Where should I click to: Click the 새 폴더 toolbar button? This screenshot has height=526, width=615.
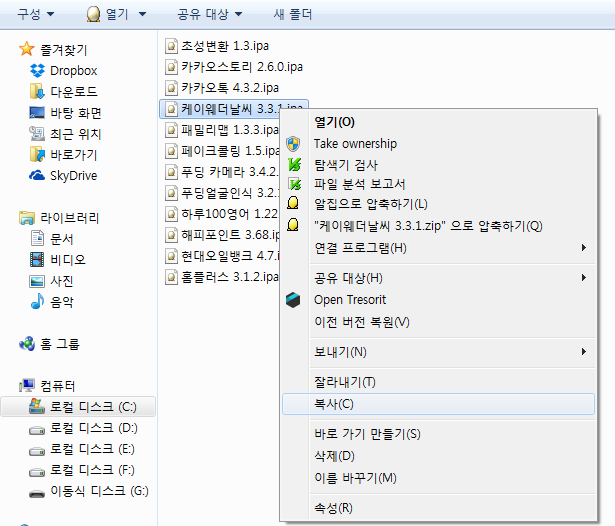click(292, 15)
